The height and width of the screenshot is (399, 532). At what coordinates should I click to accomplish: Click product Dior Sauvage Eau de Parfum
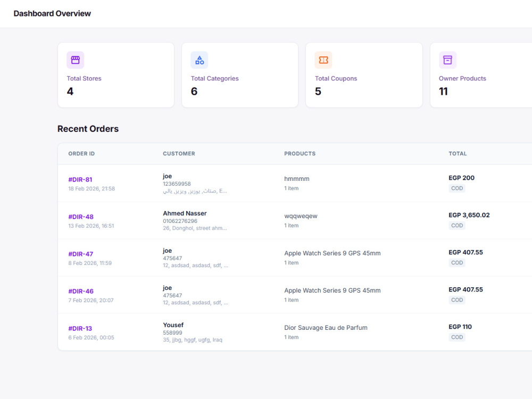pos(326,328)
